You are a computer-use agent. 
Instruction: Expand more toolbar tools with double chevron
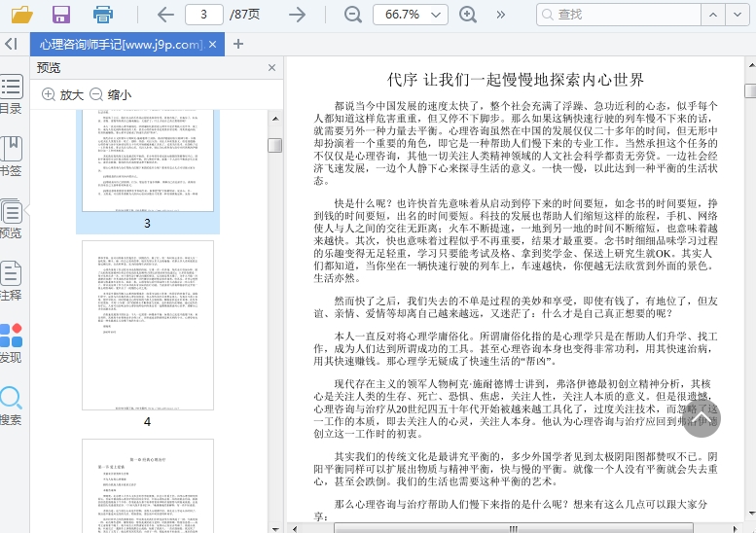tap(500, 15)
